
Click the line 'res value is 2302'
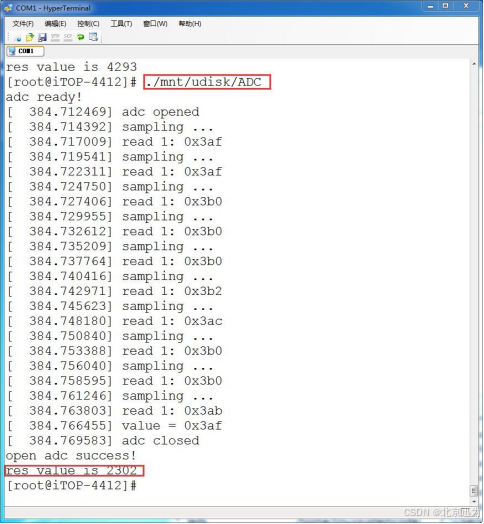click(72, 471)
